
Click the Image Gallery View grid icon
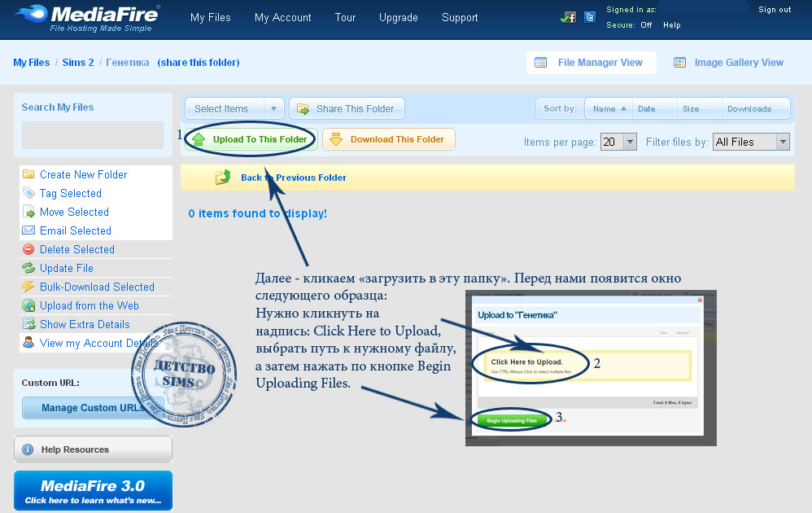point(679,63)
